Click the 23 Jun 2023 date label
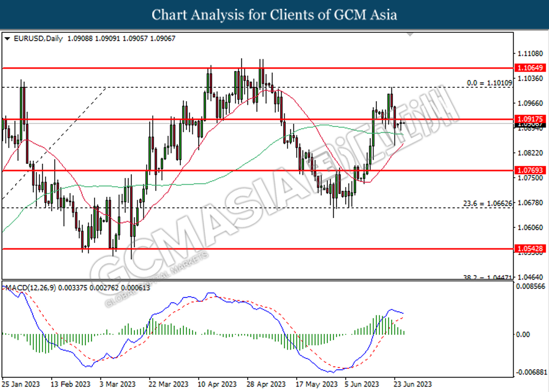The height and width of the screenshot is (392, 549). click(412, 384)
